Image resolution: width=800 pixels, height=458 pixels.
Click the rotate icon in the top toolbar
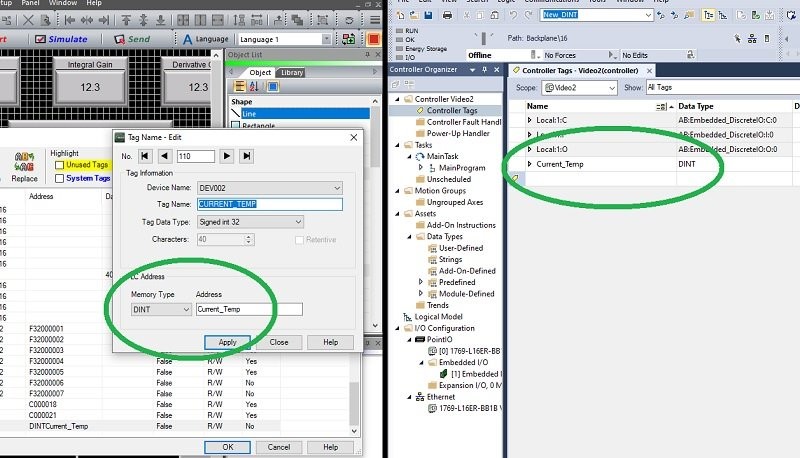tap(349, 20)
